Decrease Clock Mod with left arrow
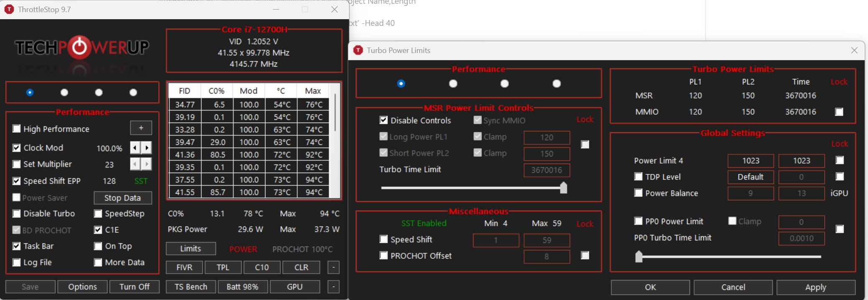 coord(135,148)
